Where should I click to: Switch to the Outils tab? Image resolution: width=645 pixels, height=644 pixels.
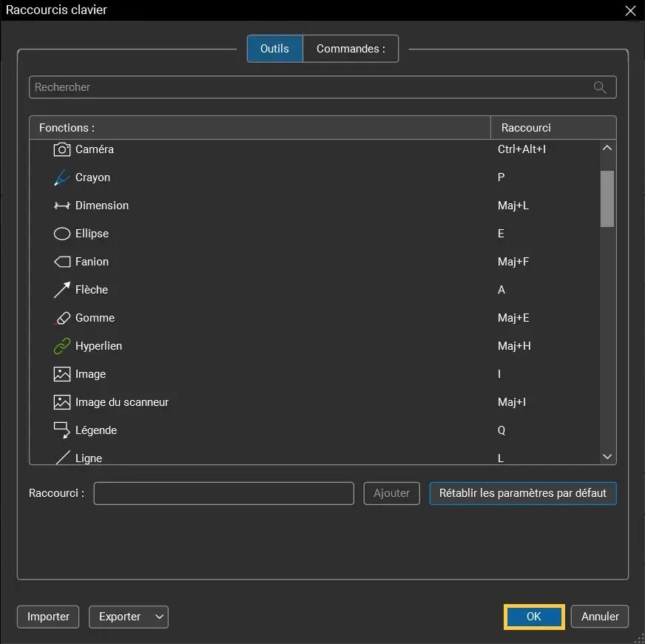click(274, 48)
